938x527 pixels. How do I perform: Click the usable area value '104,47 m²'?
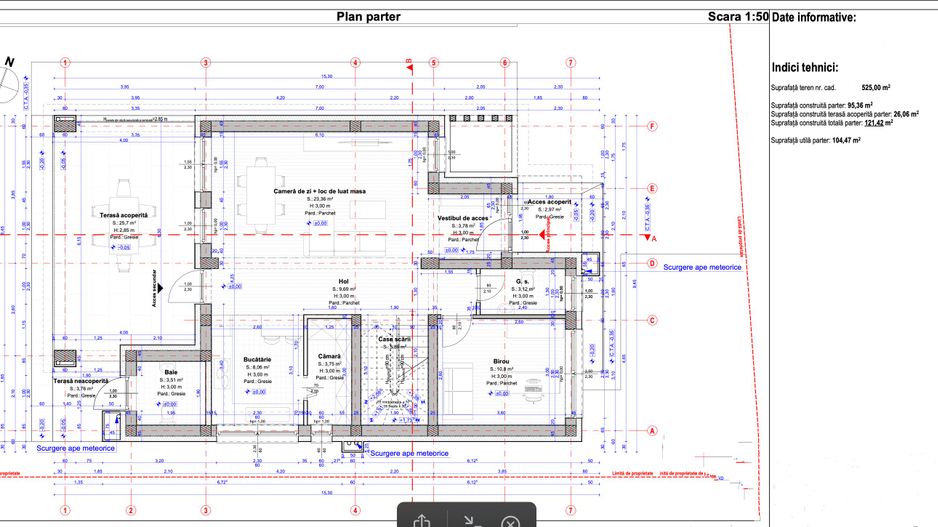coord(846,141)
